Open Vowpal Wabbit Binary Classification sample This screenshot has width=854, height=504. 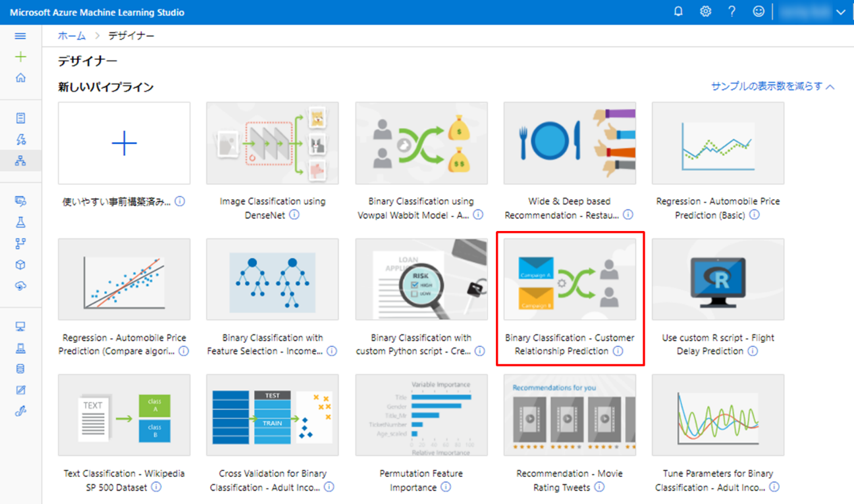tap(421, 143)
